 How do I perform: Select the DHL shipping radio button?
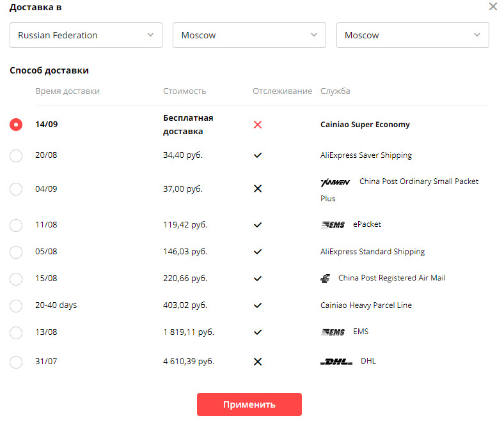click(x=16, y=362)
